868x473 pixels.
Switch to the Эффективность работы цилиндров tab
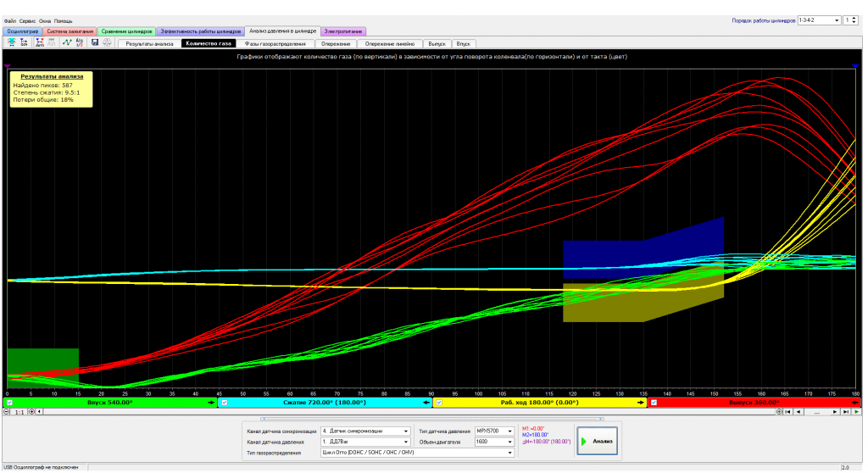click(201, 31)
